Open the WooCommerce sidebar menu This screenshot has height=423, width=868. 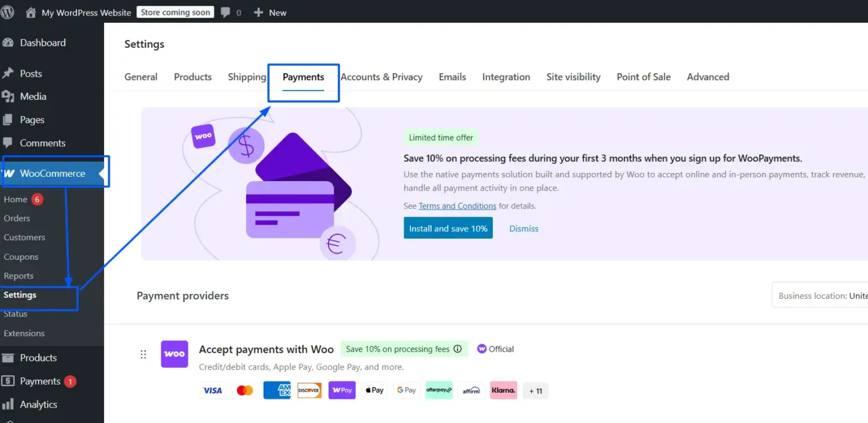[52, 173]
